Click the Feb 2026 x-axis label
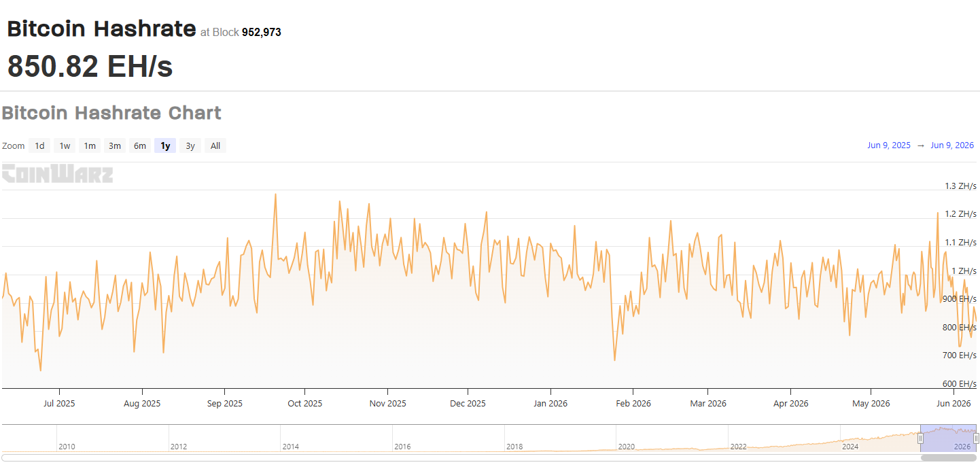The image size is (980, 469). [633, 403]
